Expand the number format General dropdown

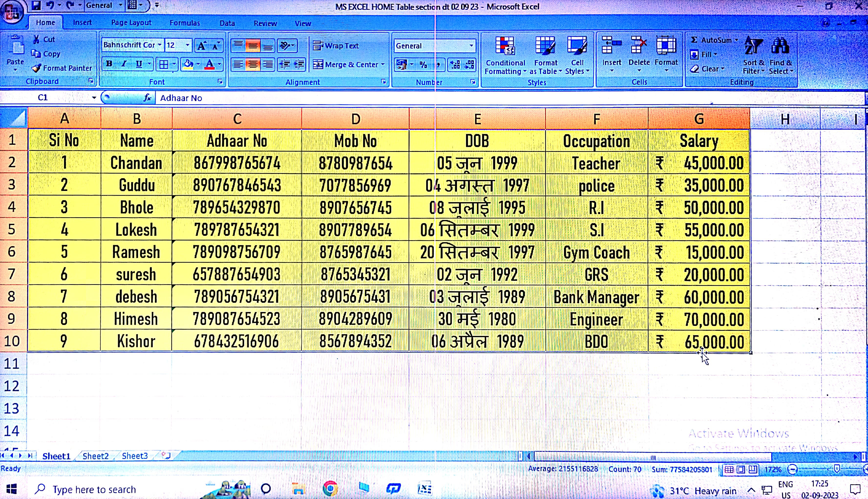pyautogui.click(x=471, y=46)
